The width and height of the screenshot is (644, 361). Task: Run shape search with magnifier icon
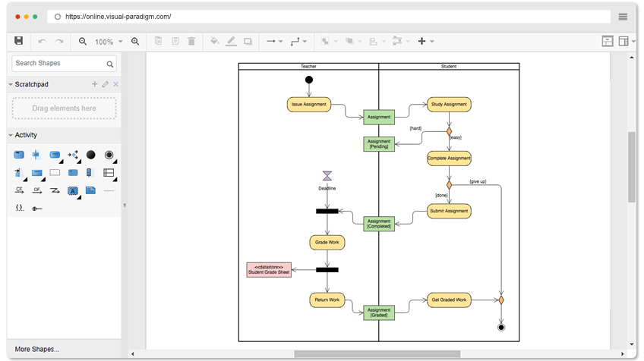[110, 64]
